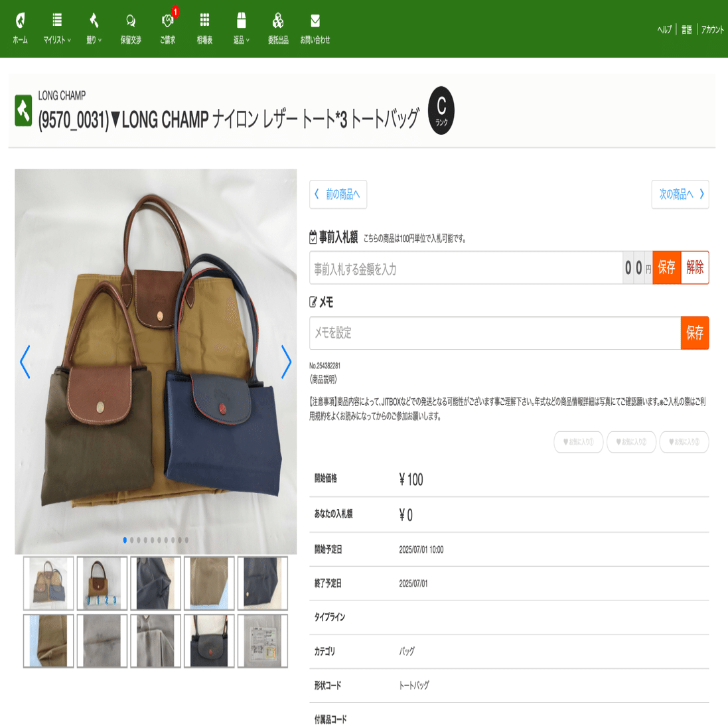Click the 開始予定日 2025/07/01 10:00 value

[x=421, y=549]
